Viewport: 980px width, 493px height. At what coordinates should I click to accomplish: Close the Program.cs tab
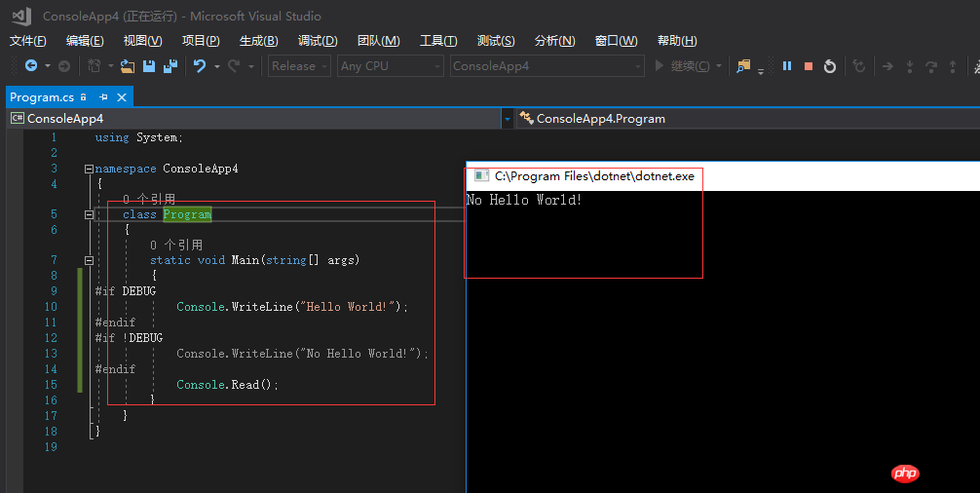tap(121, 96)
